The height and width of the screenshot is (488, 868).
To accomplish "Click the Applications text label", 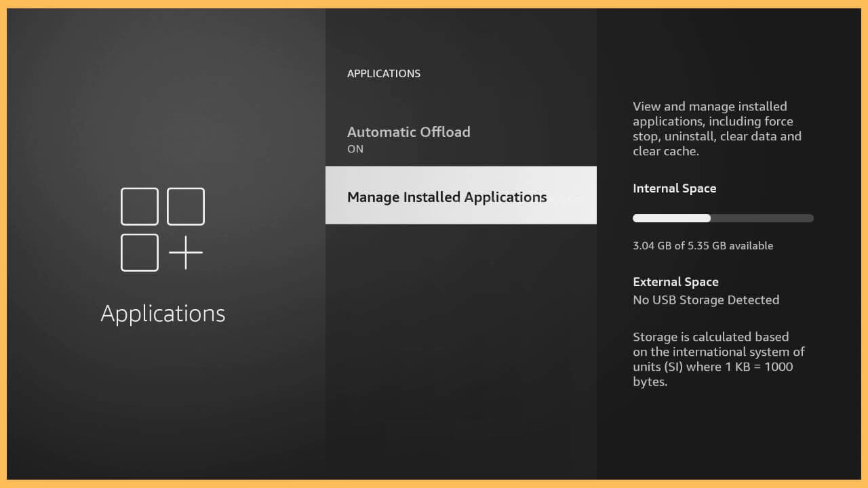I will (163, 313).
